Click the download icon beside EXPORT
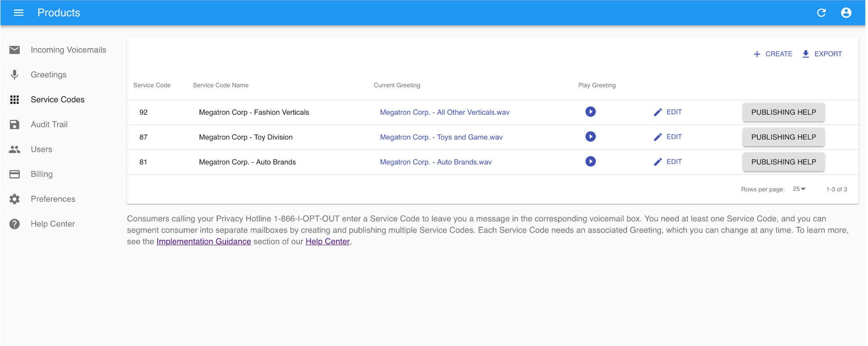The height and width of the screenshot is (346, 868). coord(806,54)
